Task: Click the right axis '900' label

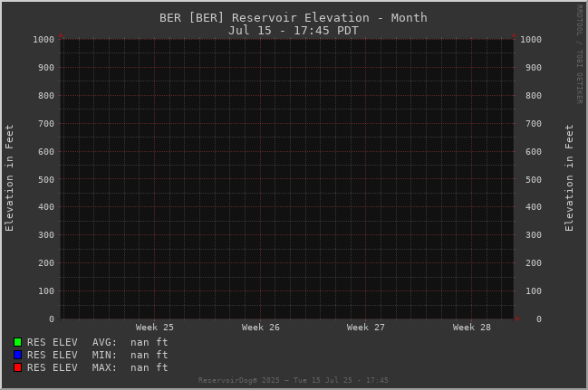Action: pos(534,68)
